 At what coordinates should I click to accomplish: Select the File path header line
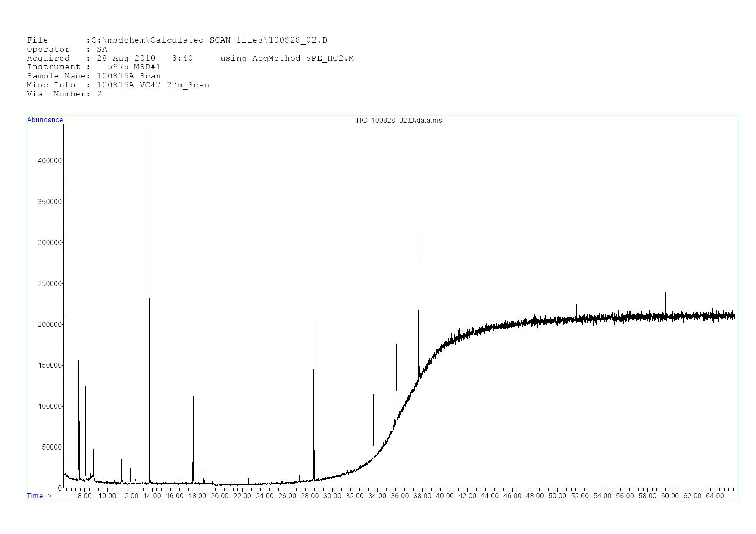pyautogui.click(x=177, y=40)
